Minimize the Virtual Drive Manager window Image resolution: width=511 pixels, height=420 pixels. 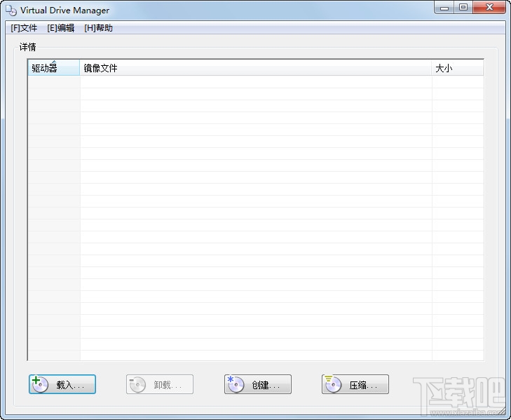point(444,8)
